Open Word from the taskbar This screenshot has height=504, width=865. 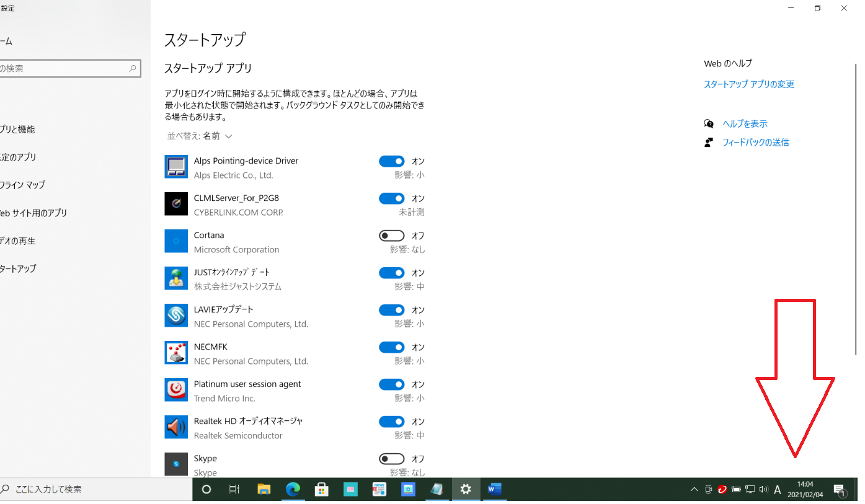tap(494, 490)
